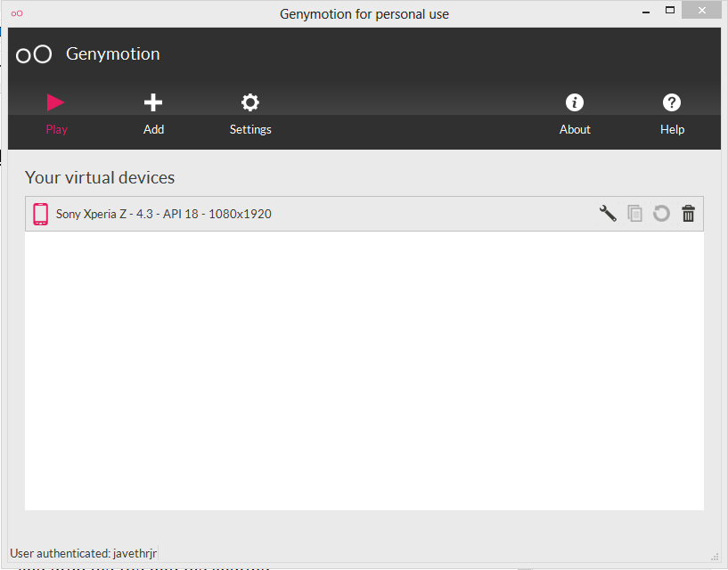Viewport: 728px width, 570px height.
Task: Minimize the Genymotion window
Action: 645,12
